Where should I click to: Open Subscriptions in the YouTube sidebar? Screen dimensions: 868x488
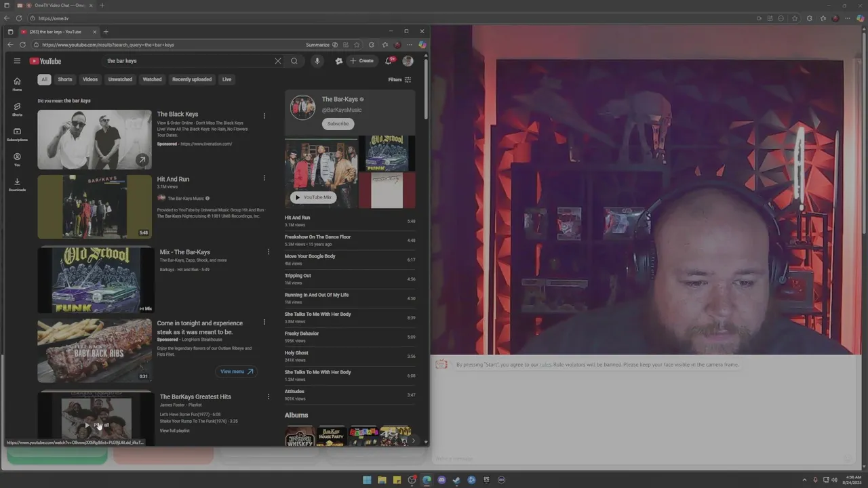click(x=17, y=134)
